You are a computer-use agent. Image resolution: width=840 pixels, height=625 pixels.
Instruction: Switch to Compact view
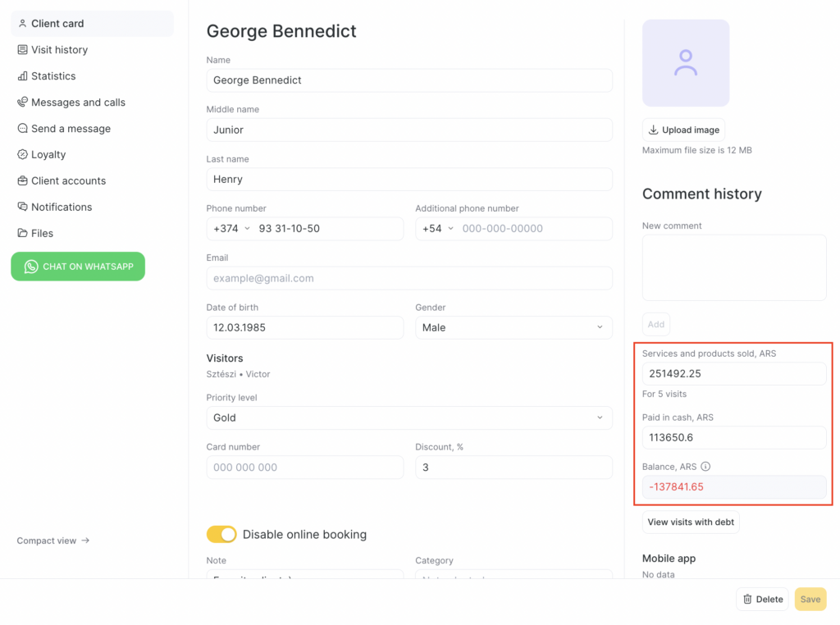(53, 541)
